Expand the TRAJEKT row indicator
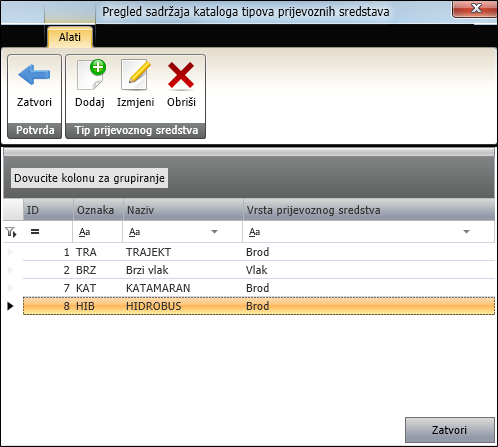 (x=10, y=252)
